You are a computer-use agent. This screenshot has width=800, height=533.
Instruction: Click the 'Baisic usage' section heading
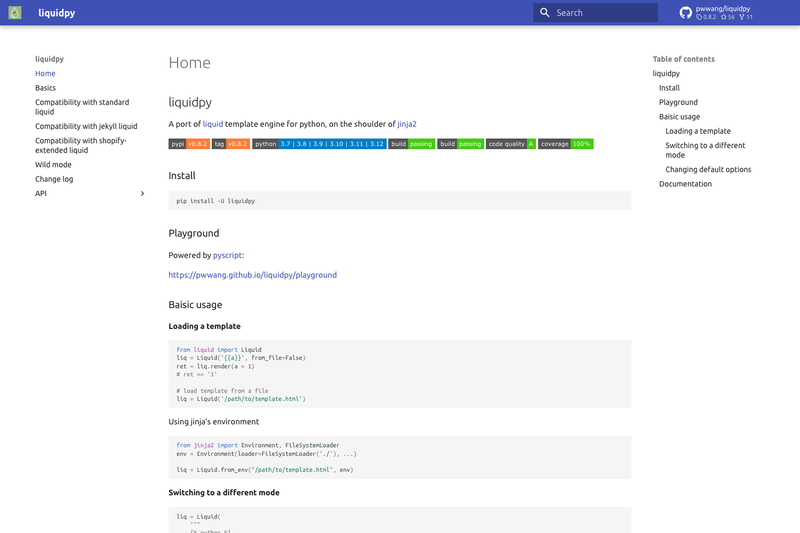pos(195,305)
